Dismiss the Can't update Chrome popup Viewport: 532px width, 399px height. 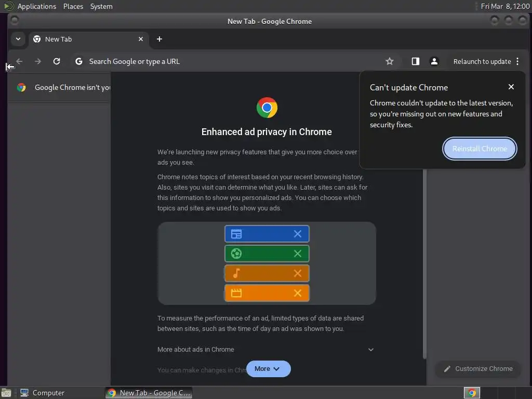click(x=511, y=87)
